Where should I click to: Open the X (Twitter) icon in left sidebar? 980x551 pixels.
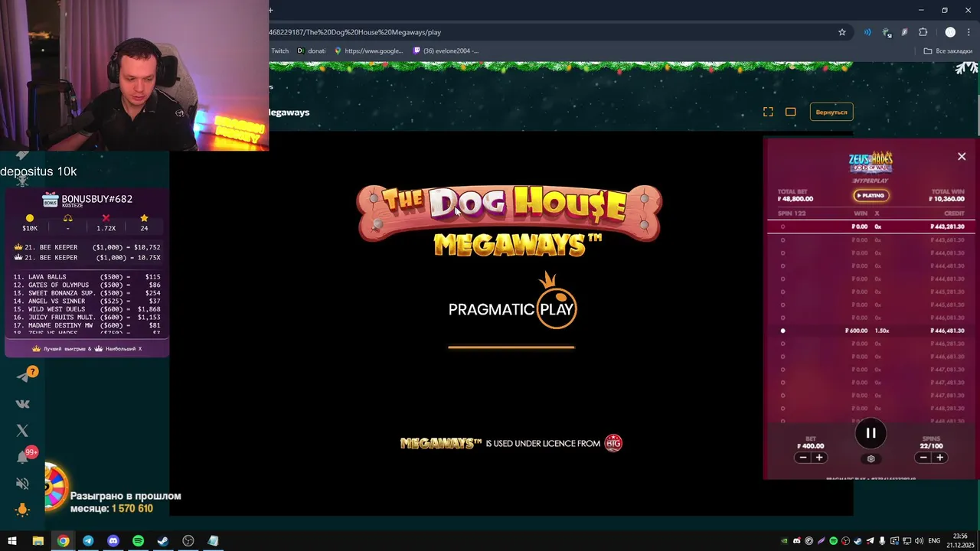(23, 431)
